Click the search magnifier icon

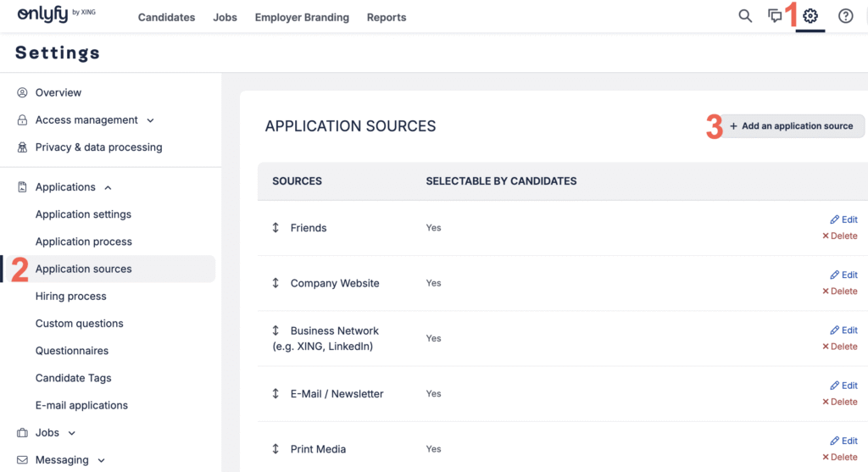click(745, 16)
